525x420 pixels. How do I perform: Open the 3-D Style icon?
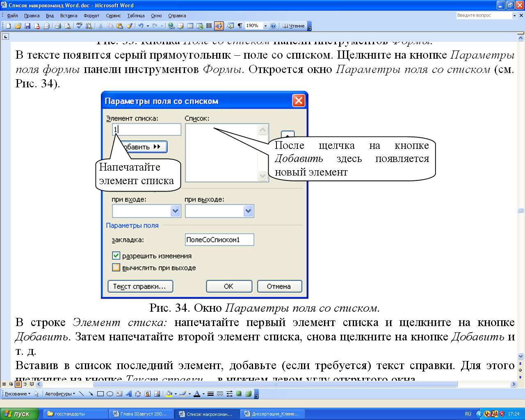click(248, 394)
